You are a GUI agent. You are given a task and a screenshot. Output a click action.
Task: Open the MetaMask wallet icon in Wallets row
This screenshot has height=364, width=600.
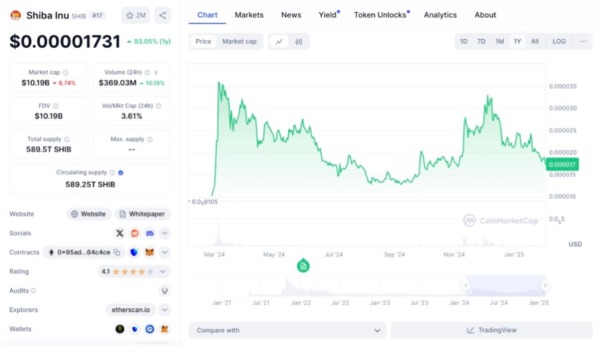click(x=165, y=329)
